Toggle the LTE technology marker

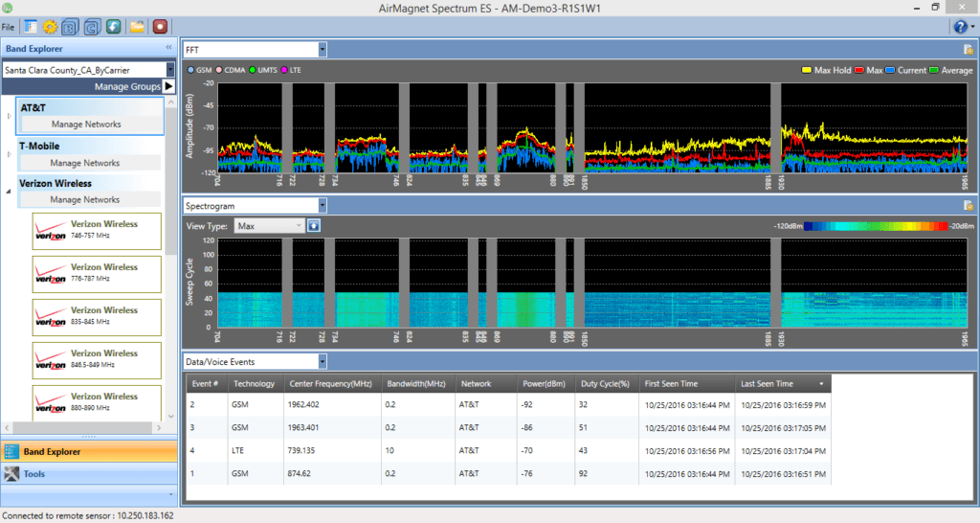click(284, 70)
